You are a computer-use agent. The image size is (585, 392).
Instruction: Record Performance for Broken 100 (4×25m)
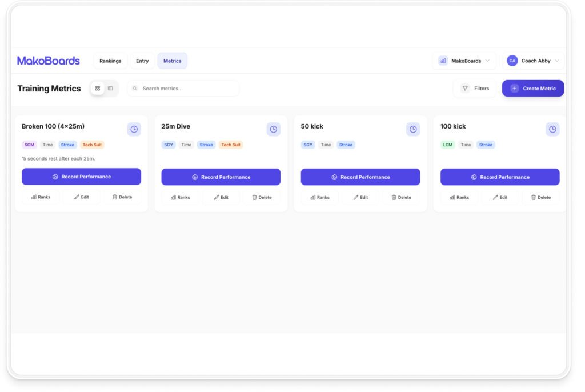coord(81,177)
